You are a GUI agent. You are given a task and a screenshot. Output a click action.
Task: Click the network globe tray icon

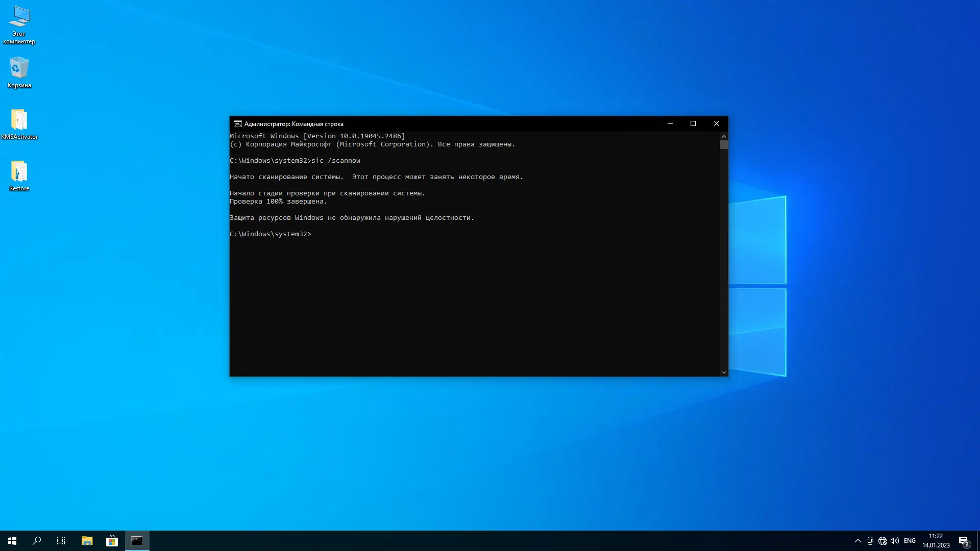(x=883, y=540)
